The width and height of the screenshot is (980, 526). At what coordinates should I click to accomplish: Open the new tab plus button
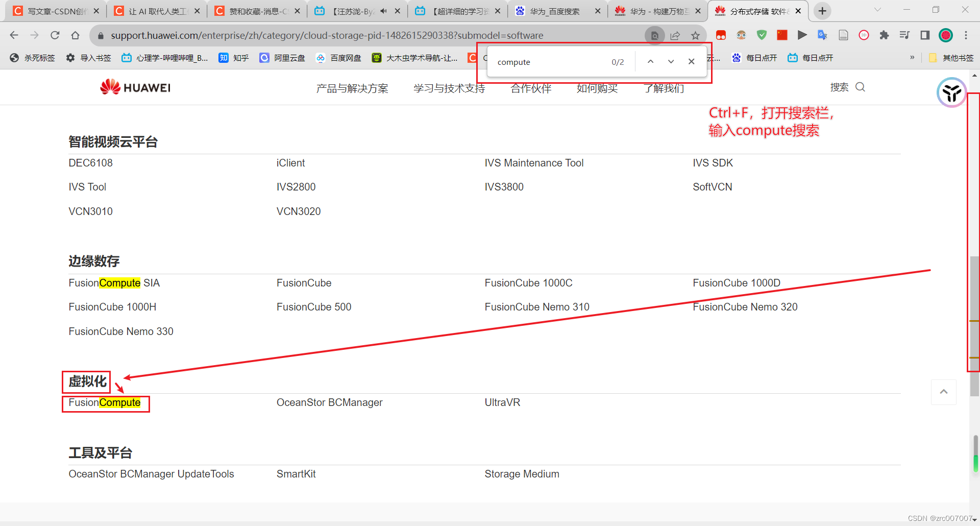point(822,11)
